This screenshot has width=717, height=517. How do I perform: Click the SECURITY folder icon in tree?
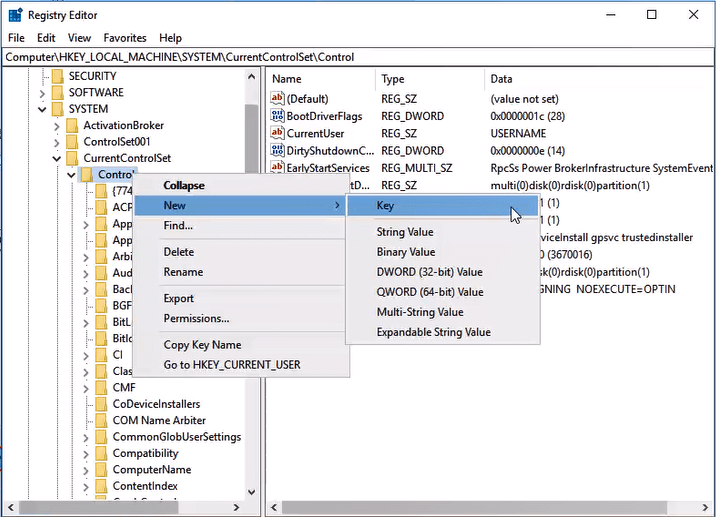(x=57, y=76)
